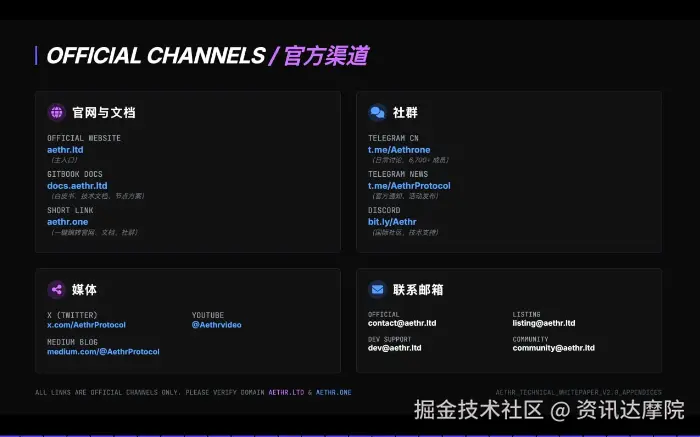Open the docs.aethr.ltd GitBook link
The height and width of the screenshot is (437, 700).
click(x=77, y=186)
